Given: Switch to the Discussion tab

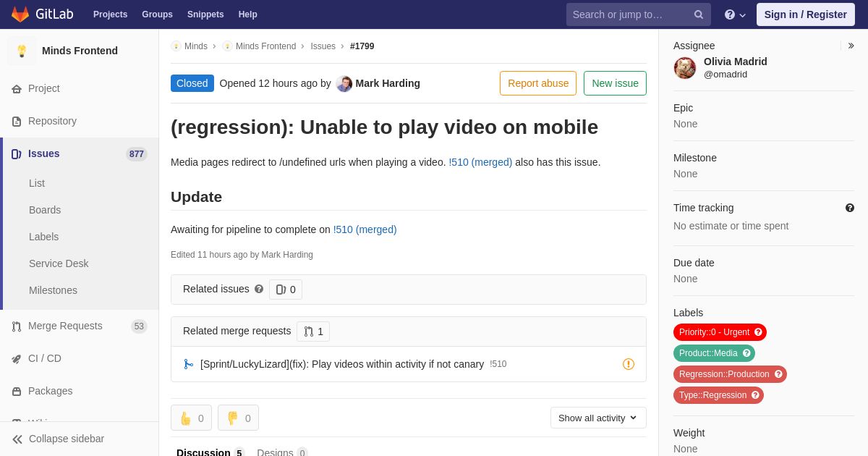Looking at the screenshot, I should click(x=210, y=452).
